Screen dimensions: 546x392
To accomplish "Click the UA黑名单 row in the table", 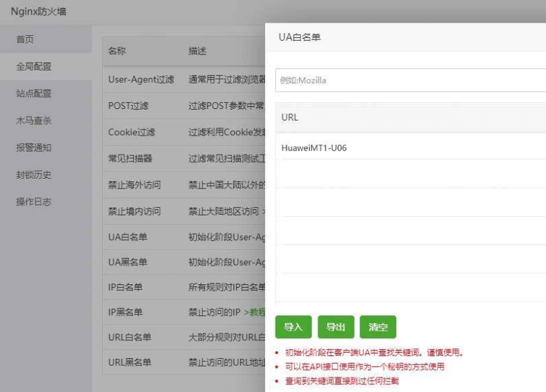I will pyautogui.click(x=128, y=262).
